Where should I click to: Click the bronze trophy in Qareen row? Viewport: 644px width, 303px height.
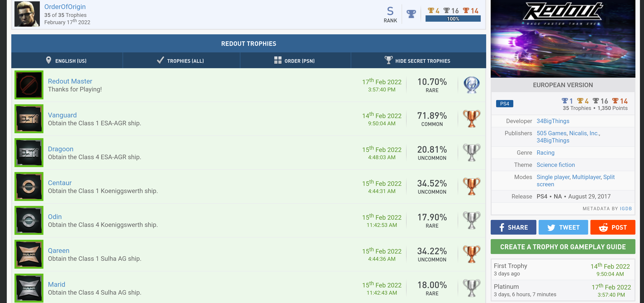pyautogui.click(x=471, y=254)
